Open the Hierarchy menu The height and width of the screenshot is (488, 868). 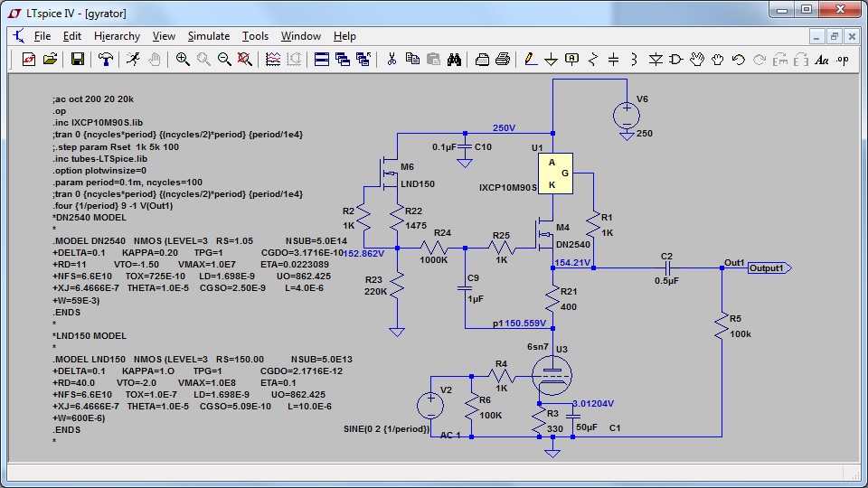(x=117, y=36)
